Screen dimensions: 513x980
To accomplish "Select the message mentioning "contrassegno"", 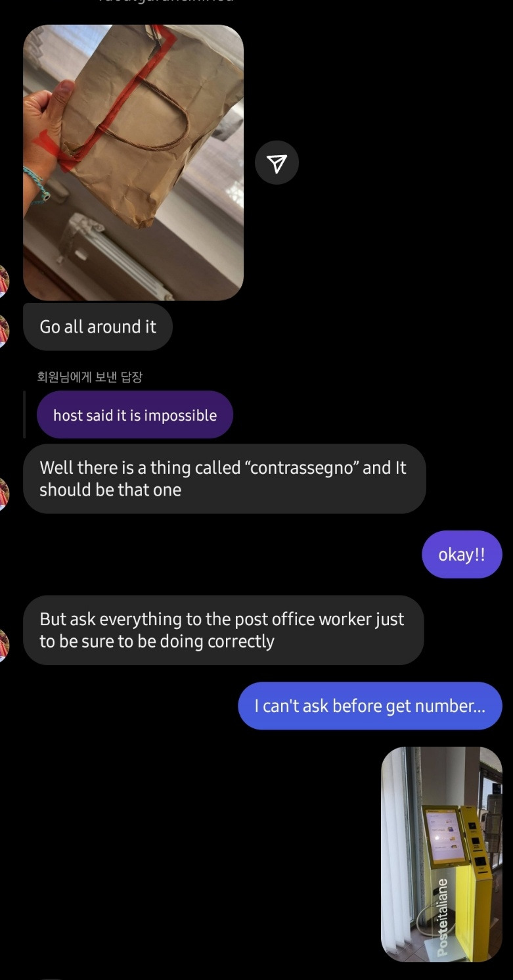I will coord(224,478).
